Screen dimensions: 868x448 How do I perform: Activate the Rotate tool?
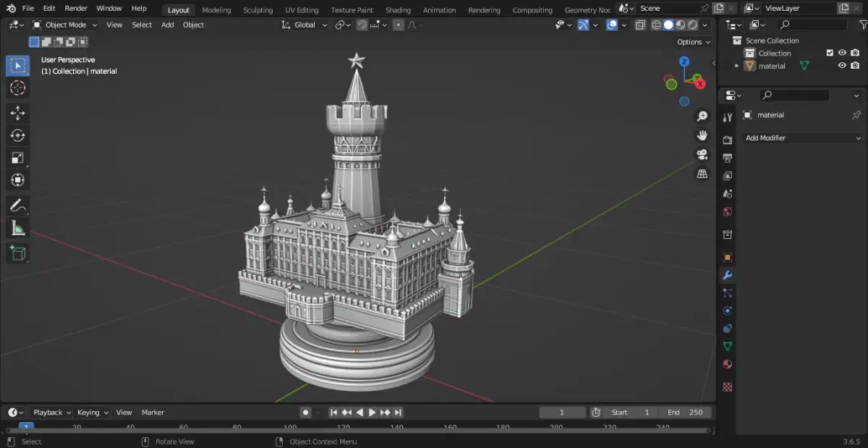coord(18,135)
